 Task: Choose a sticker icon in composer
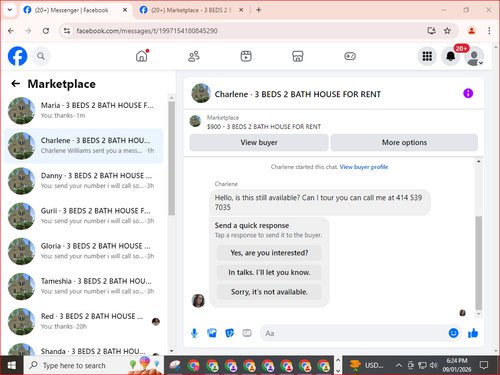(229, 333)
